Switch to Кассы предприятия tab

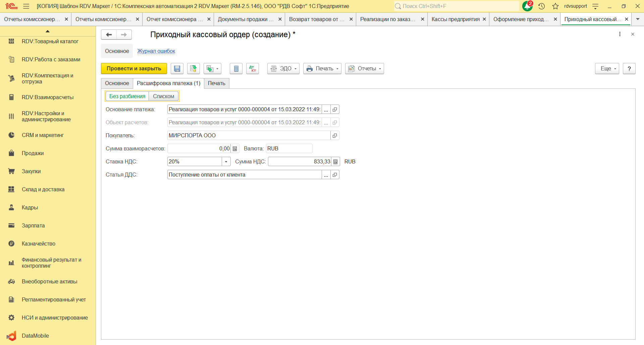455,19
